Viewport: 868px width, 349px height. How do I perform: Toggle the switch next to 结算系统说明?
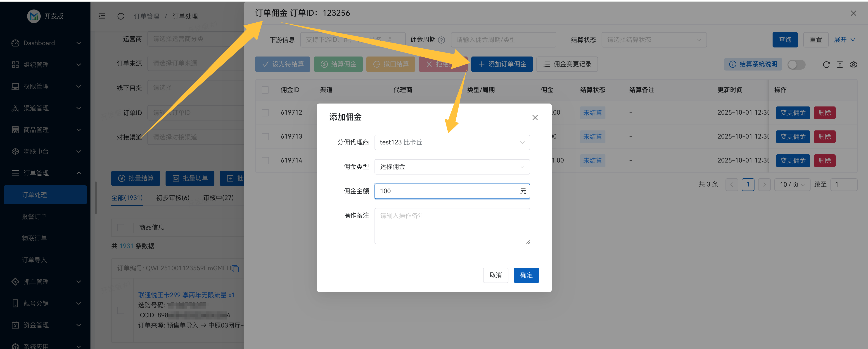pos(797,64)
